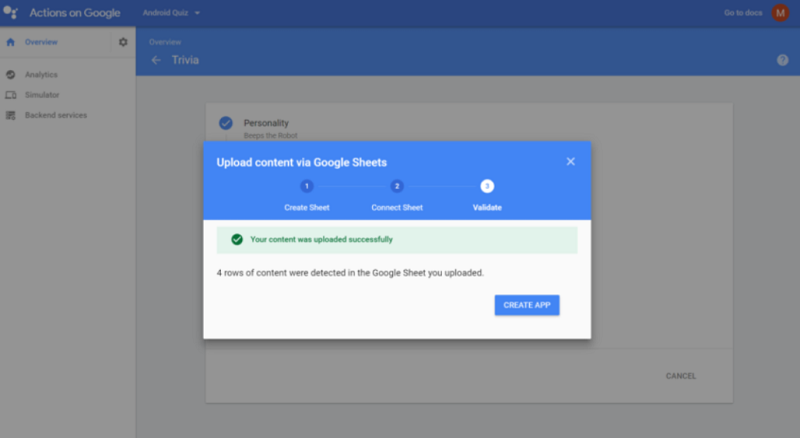
Task: Click the CANCEL button behind dialog
Action: pos(681,376)
